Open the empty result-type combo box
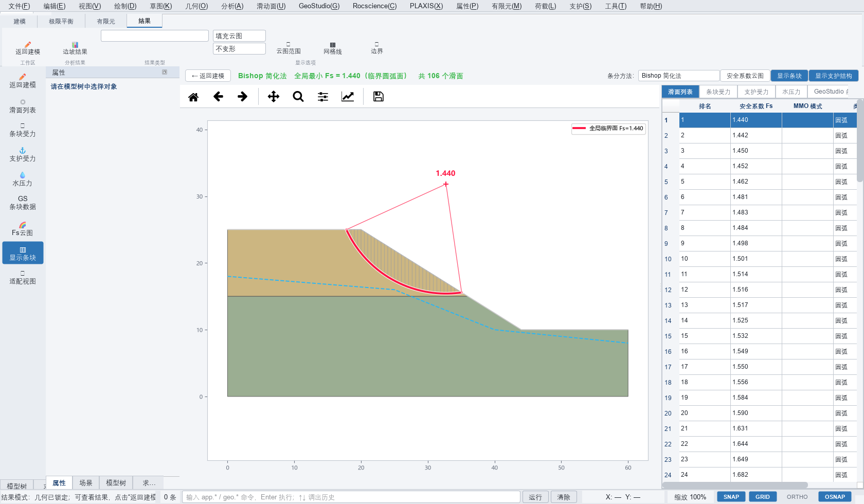Screen dimensions: 864x504 tap(155, 35)
